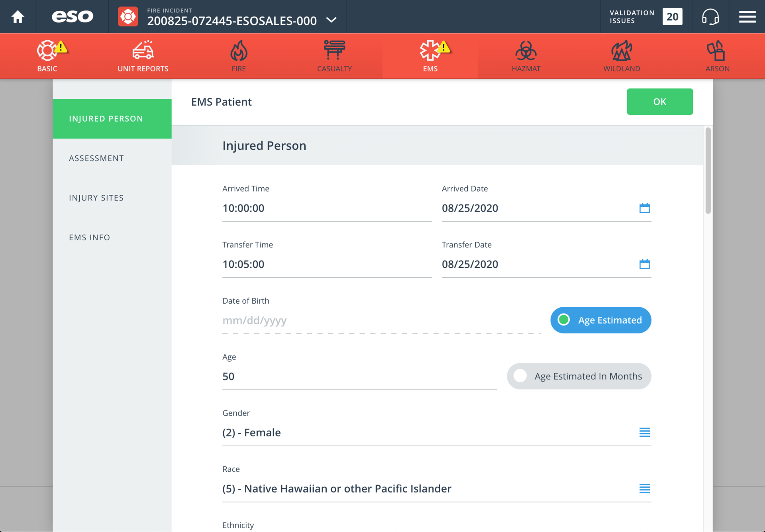
Task: Click the home icon
Action: point(18,17)
